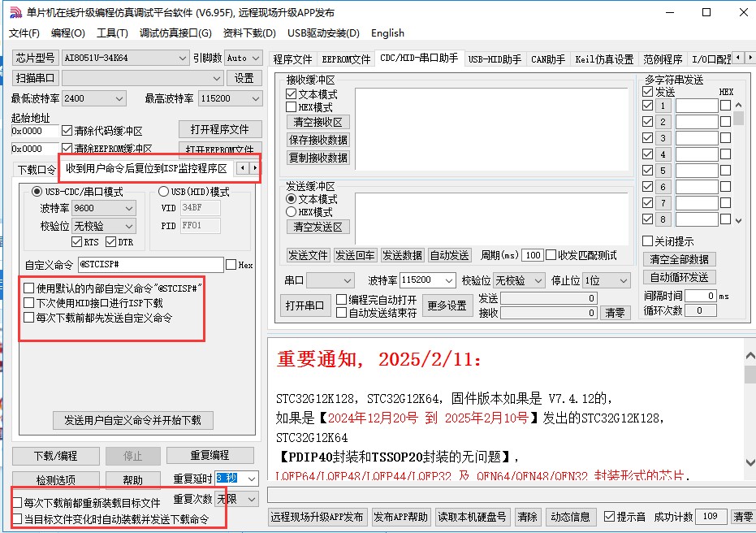Viewport: 756px width, 533px height.
Task: Switch to 程序文件 tab
Action: point(292,59)
